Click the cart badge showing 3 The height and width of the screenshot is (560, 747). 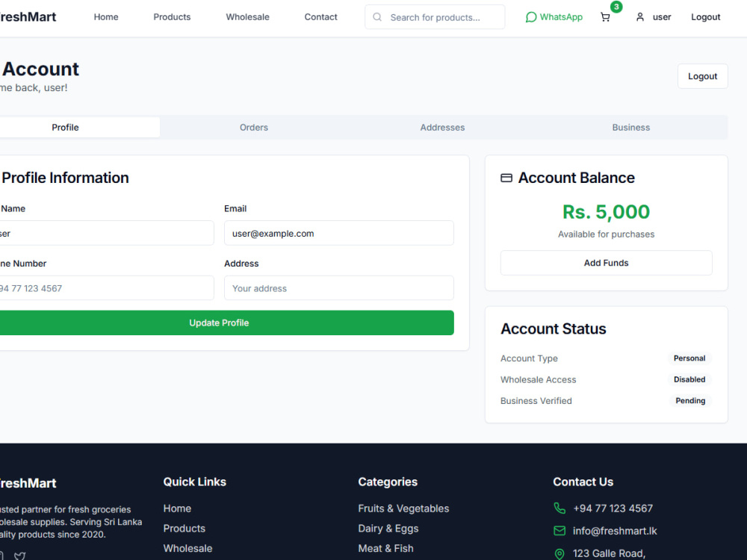pos(616,7)
